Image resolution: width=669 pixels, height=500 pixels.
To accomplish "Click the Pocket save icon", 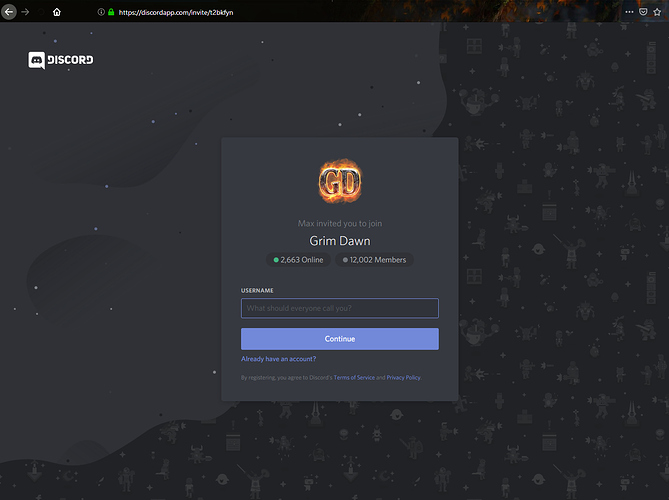I will 643,12.
